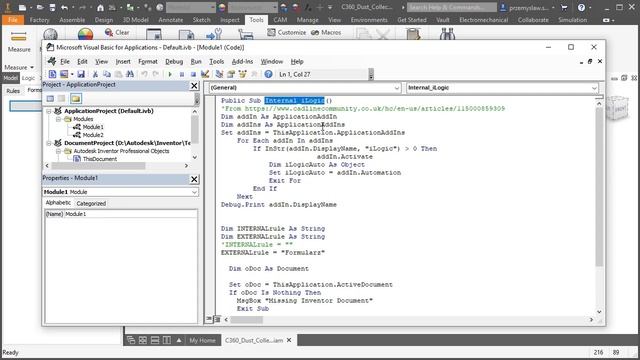
Task: Click the View Inventor icon in VBA toolbar
Action: 52,74
